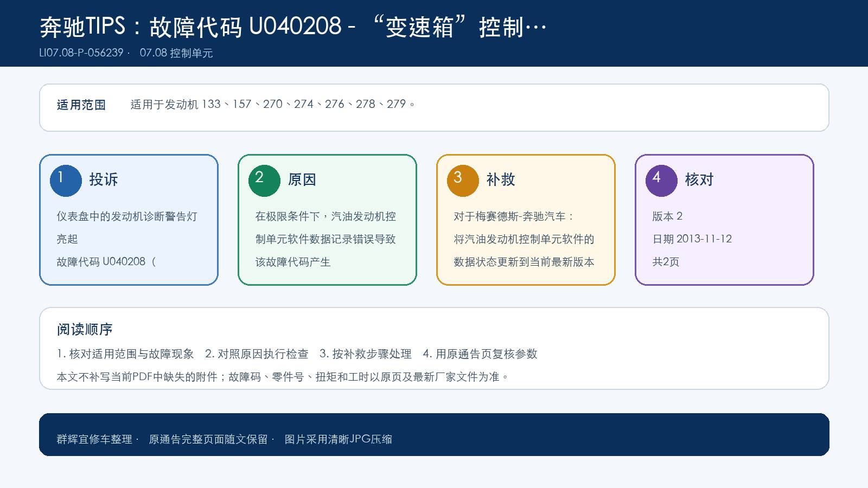Select the 投诉 card heading
Viewport: 868px width, 488px height.
click(x=104, y=179)
